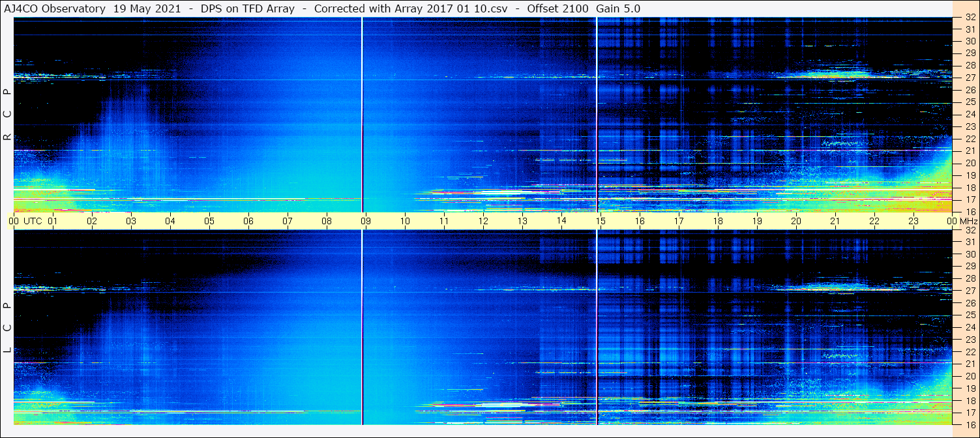980x438 pixels.
Task: Click the AJ4CO Observatory title text
Action: pyautogui.click(x=55, y=8)
